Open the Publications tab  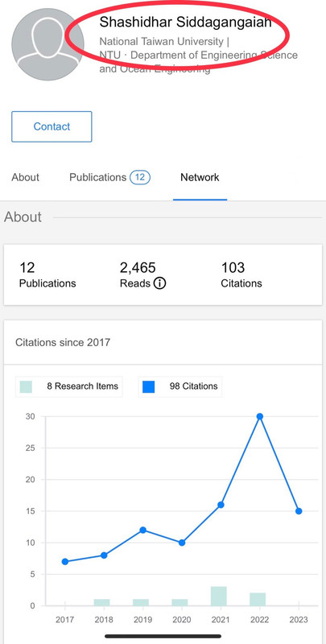pos(109,177)
